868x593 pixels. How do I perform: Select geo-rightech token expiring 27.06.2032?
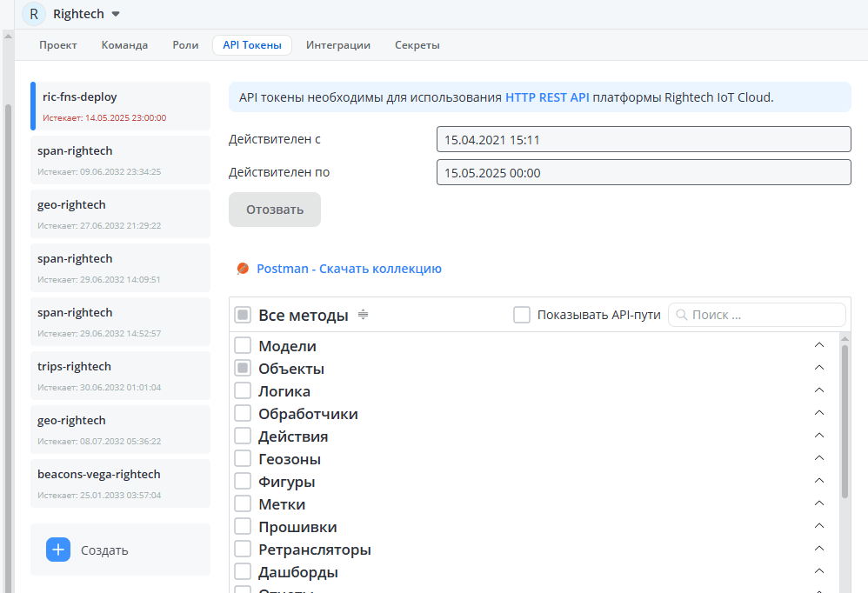121,214
